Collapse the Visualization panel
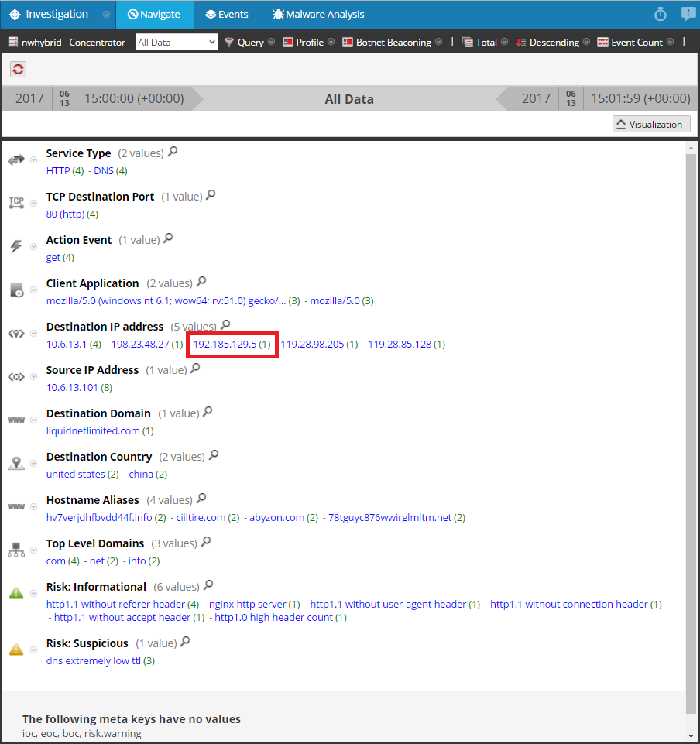 pyautogui.click(x=650, y=124)
